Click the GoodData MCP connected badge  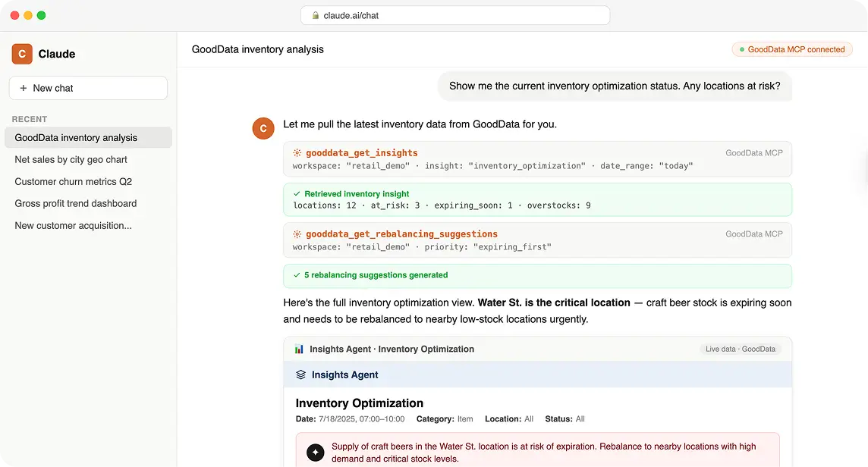pyautogui.click(x=792, y=49)
